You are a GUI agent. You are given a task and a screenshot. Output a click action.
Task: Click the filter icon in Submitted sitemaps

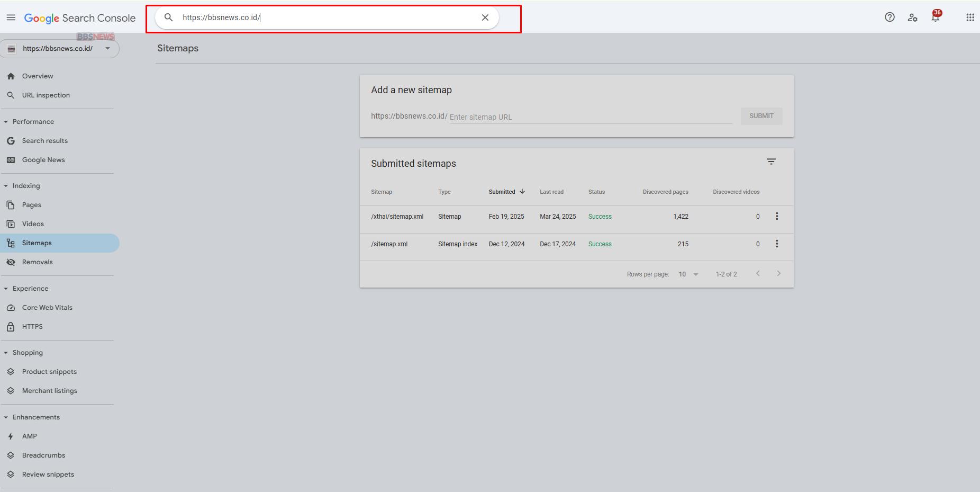[771, 162]
